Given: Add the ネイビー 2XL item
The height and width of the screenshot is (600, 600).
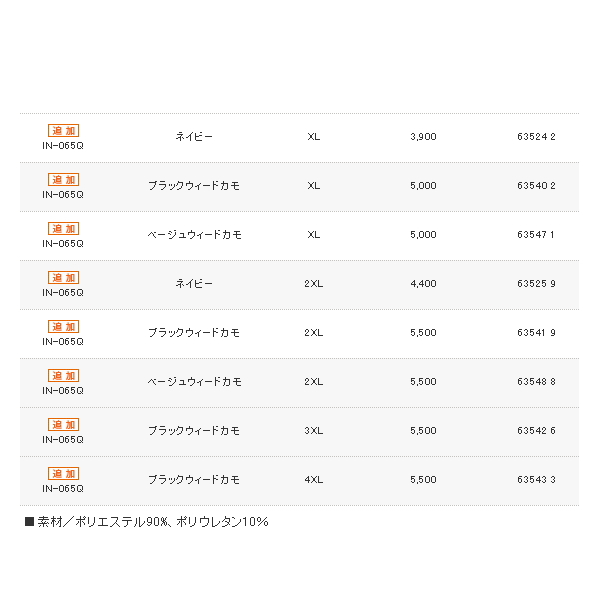Looking at the screenshot, I should coord(63,278).
